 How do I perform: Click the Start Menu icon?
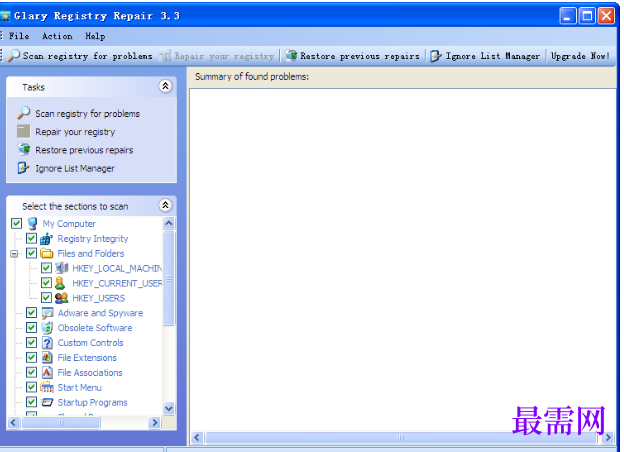click(x=47, y=388)
